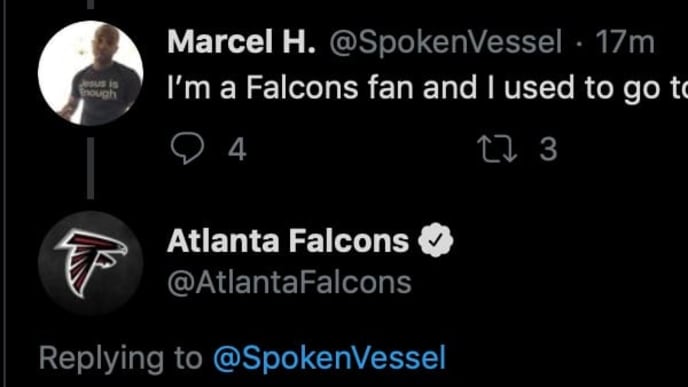This screenshot has height=387, width=688.
Task: Click the reply count number 4
Action: (x=237, y=149)
